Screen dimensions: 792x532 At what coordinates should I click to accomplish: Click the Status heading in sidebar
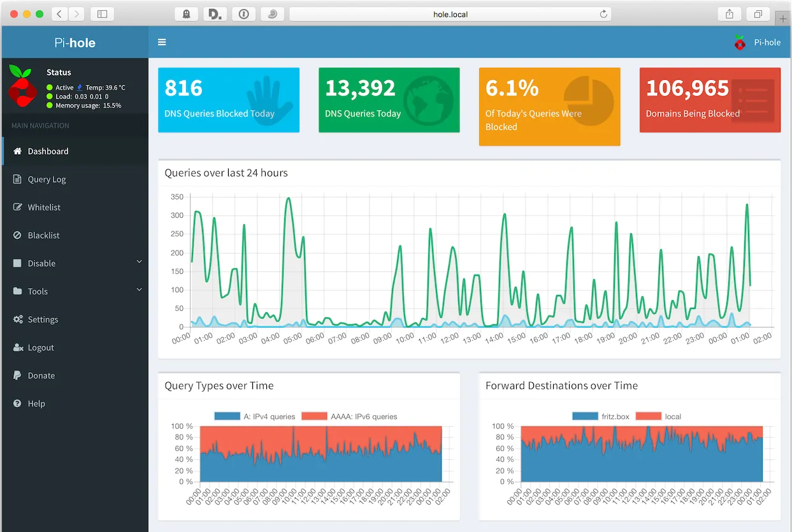[x=59, y=72]
